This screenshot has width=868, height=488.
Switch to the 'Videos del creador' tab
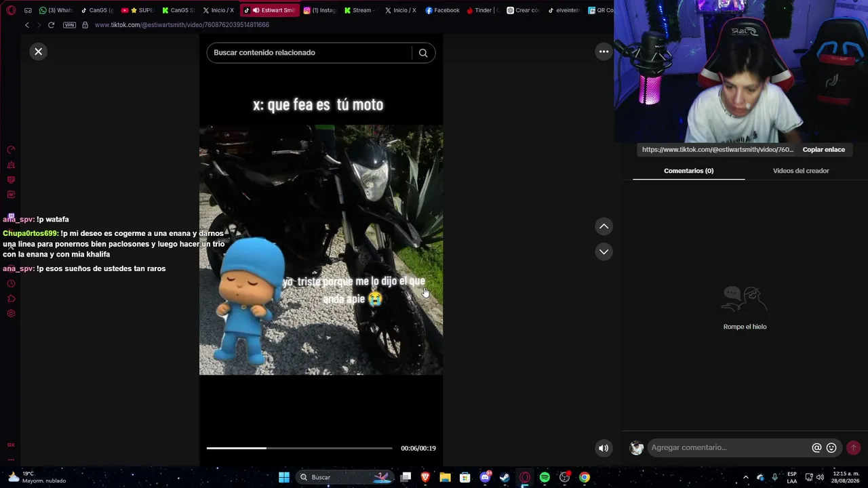coord(801,171)
